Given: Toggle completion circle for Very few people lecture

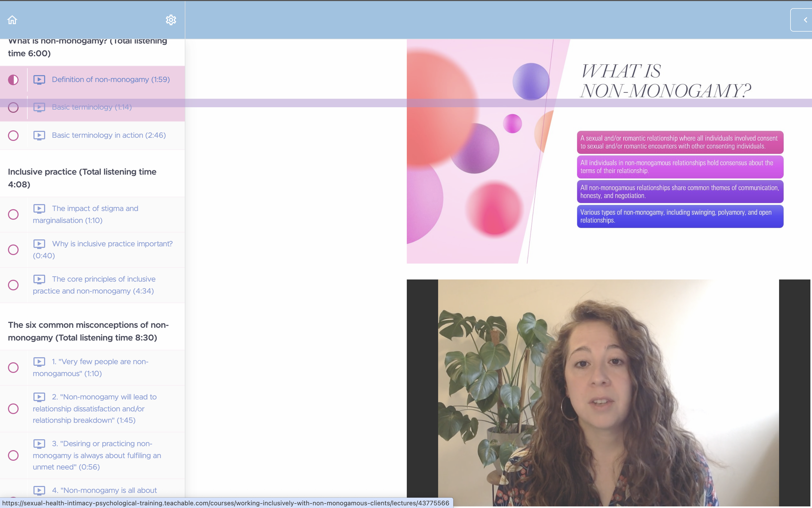Looking at the screenshot, I should (13, 368).
